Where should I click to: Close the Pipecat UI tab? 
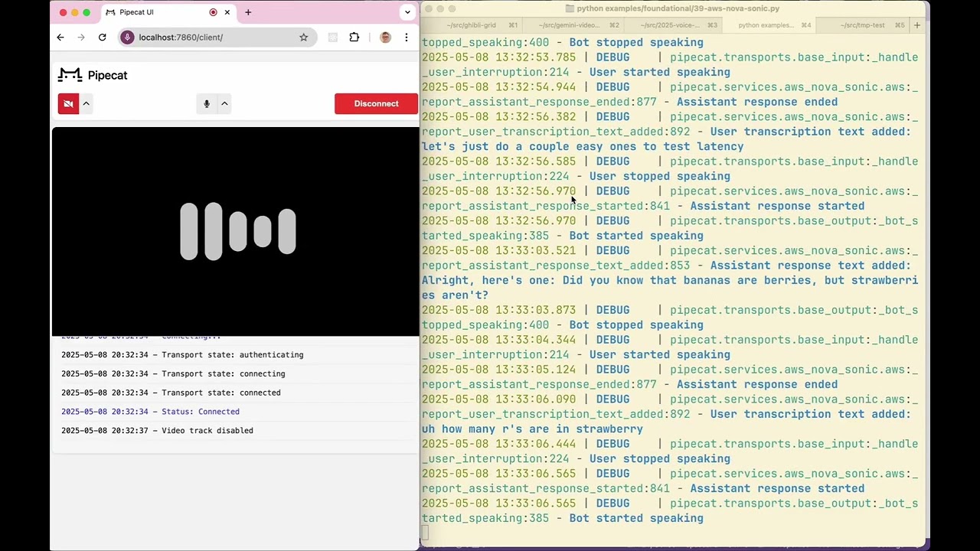point(227,12)
